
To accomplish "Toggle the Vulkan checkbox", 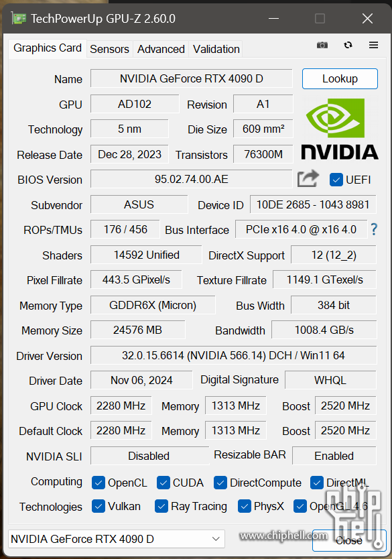I will coord(99,506).
